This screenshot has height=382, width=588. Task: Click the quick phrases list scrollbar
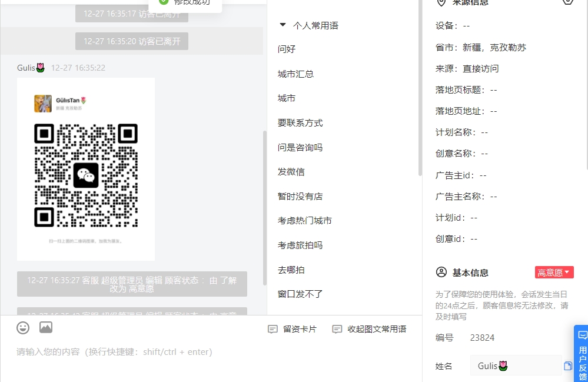[x=420, y=88]
